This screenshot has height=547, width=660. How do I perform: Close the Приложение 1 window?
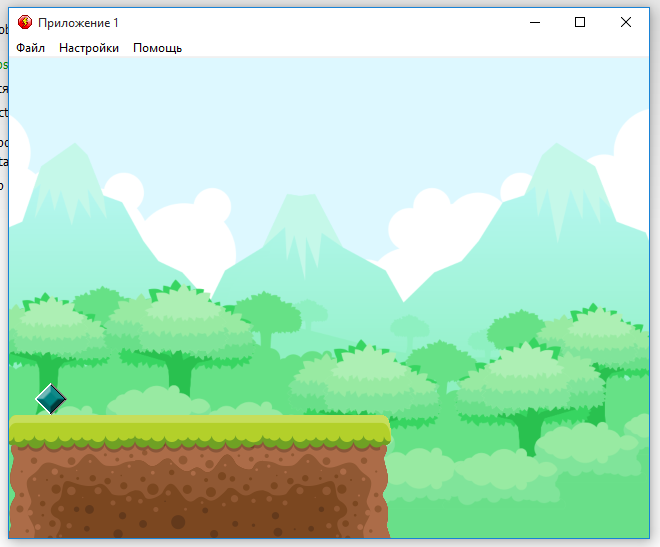(626, 22)
